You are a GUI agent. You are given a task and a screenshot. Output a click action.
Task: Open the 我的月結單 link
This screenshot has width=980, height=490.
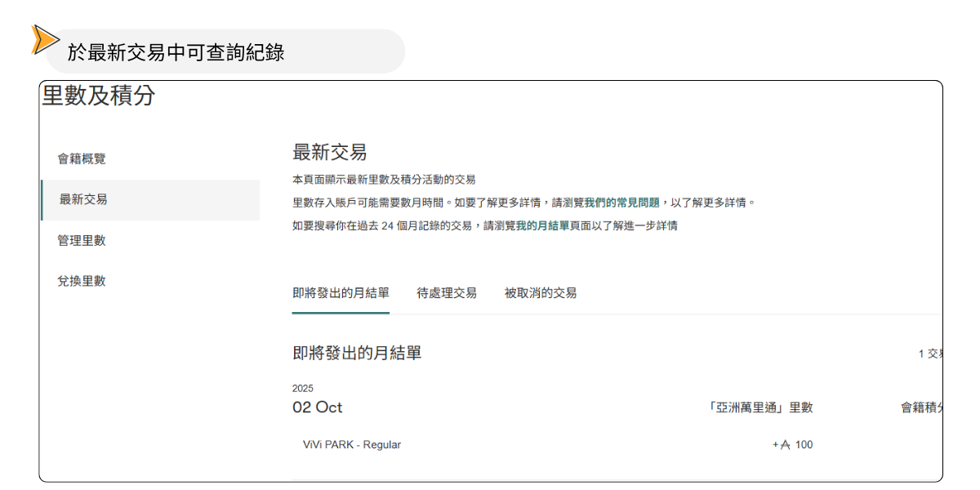pyautogui.click(x=542, y=225)
